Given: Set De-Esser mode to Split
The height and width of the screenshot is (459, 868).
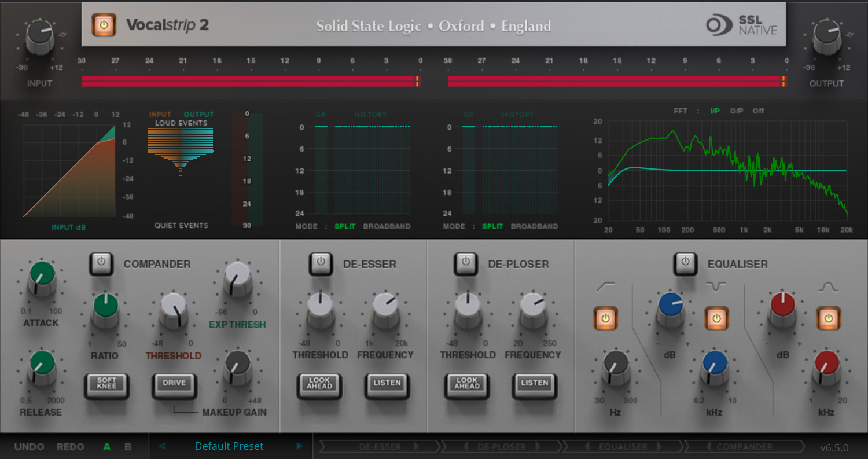Looking at the screenshot, I should [x=345, y=226].
